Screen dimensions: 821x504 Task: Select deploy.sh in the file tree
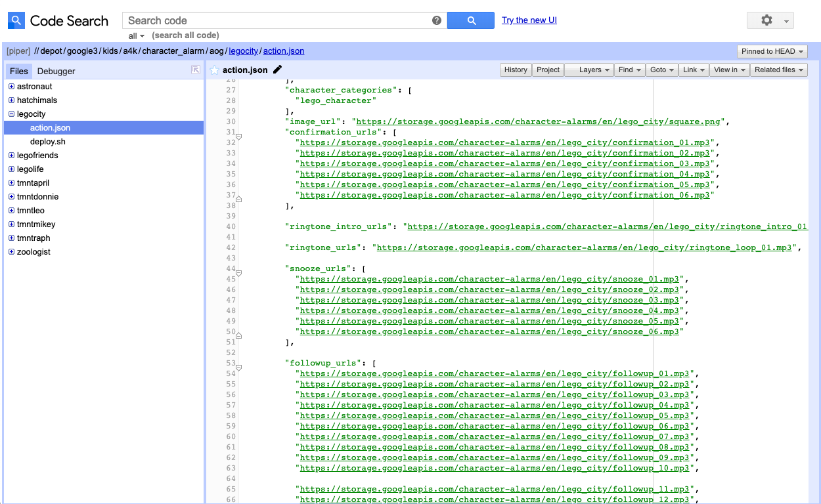tap(47, 142)
